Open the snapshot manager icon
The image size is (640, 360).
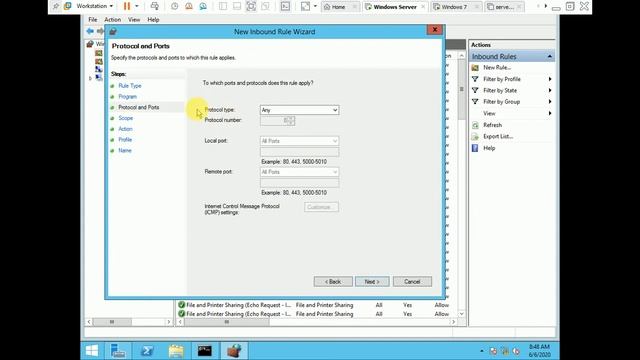click(x=203, y=6)
